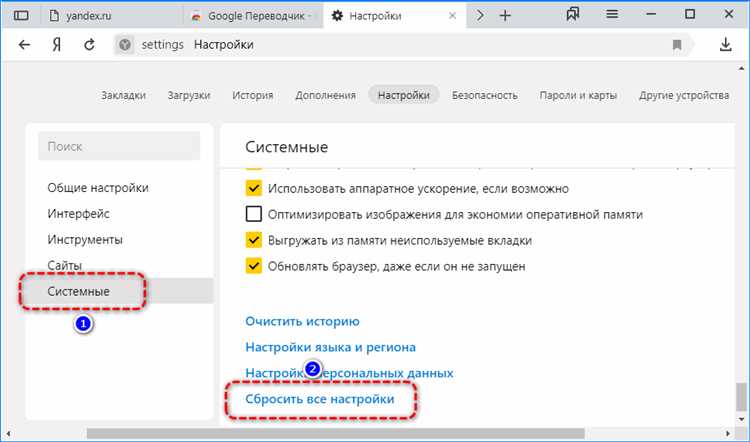
Task: Click the Поиск settings search field
Action: click(119, 146)
